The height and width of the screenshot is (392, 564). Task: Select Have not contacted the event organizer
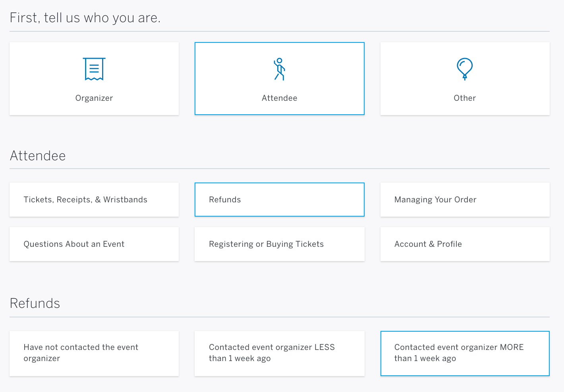tap(94, 353)
